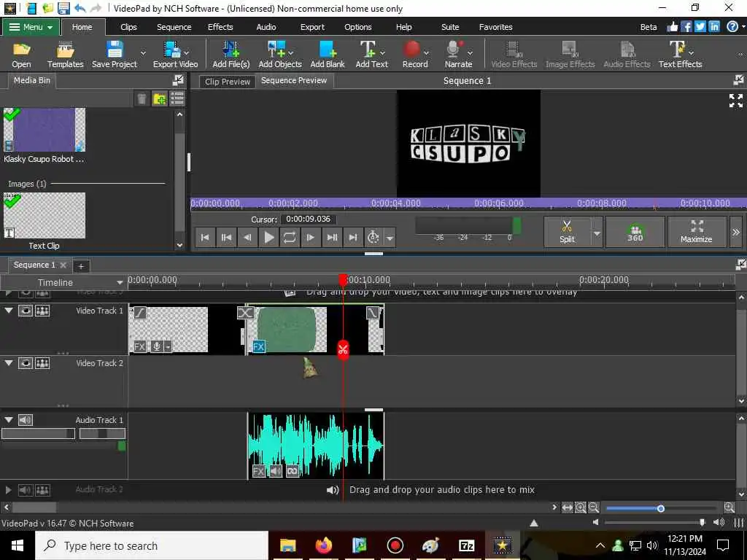Click the Image Effects toolbar icon

[x=570, y=54]
